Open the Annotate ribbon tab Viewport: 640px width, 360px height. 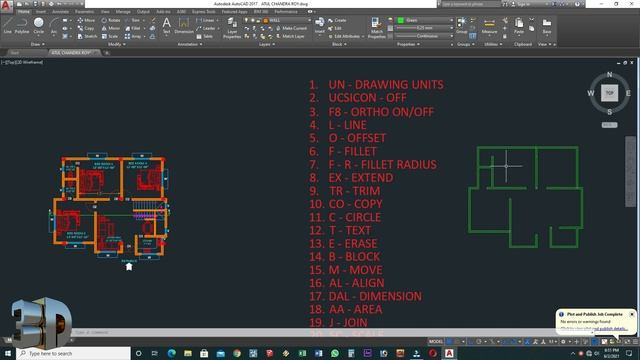pos(60,12)
